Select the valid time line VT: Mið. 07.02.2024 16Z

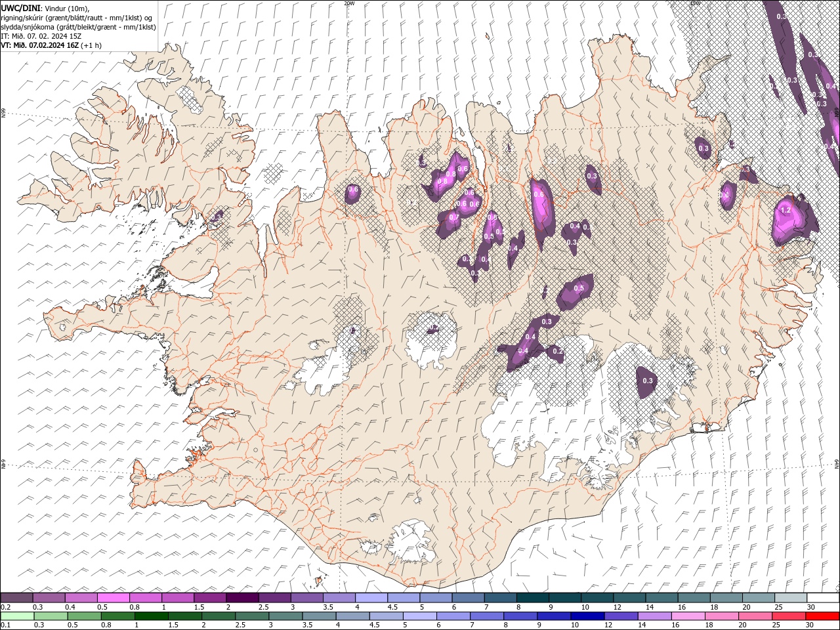point(51,45)
